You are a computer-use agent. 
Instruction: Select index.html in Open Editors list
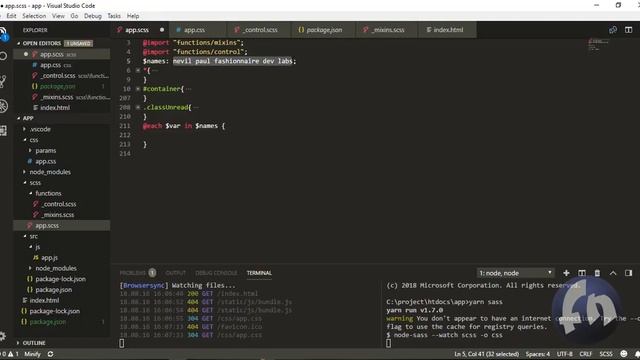tap(55, 108)
